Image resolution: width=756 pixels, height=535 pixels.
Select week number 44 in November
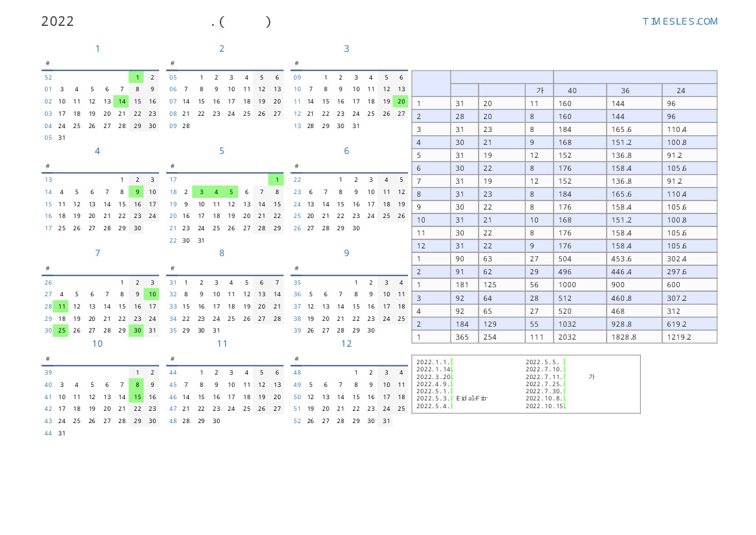(173, 373)
